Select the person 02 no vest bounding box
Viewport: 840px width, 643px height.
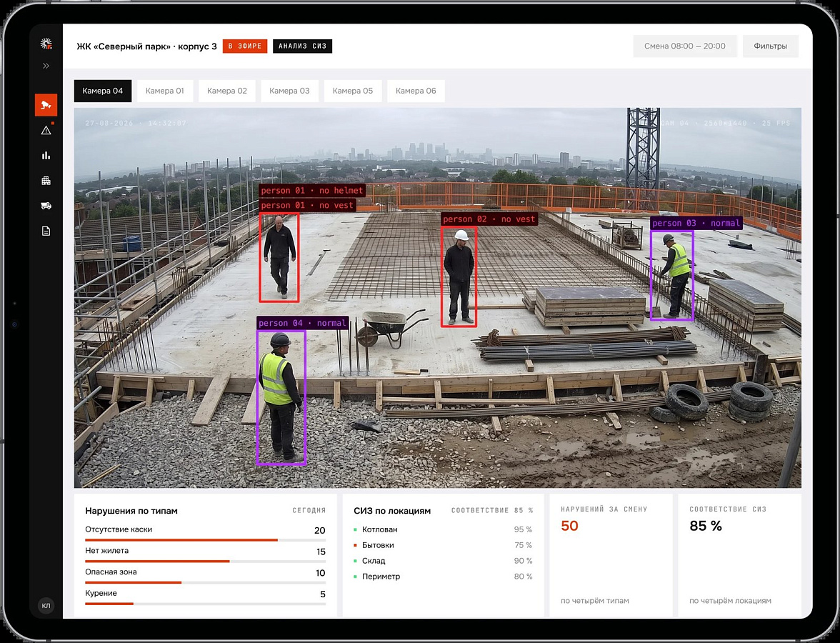(x=459, y=276)
